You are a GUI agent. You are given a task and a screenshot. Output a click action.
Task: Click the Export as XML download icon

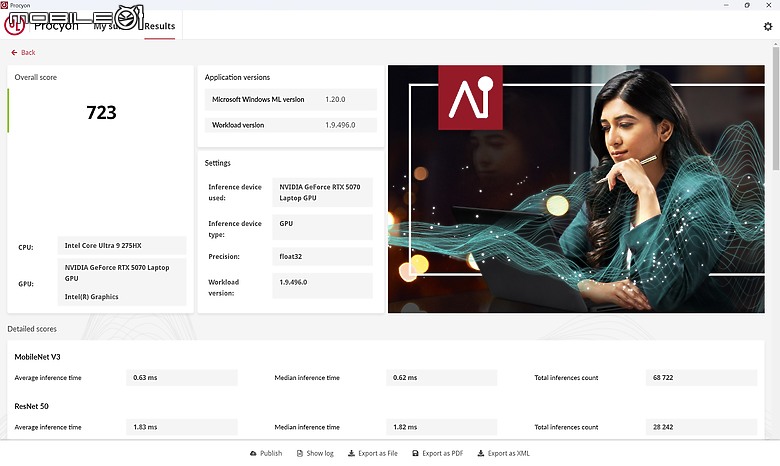click(x=481, y=453)
